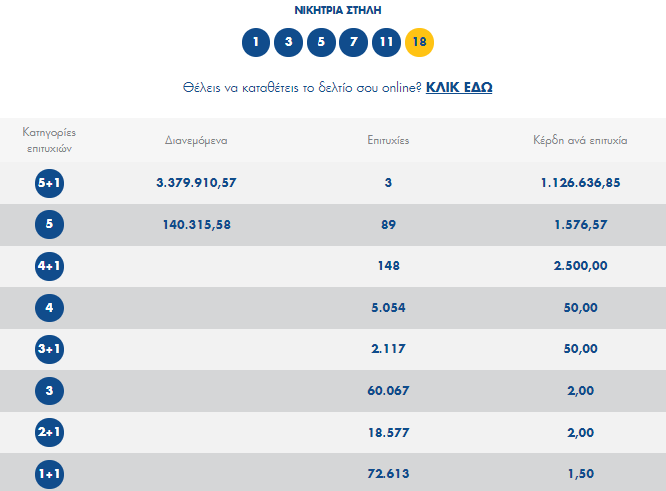Image resolution: width=666 pixels, height=491 pixels.
Task: Click the Επιτυχίες column header
Action: (x=388, y=140)
